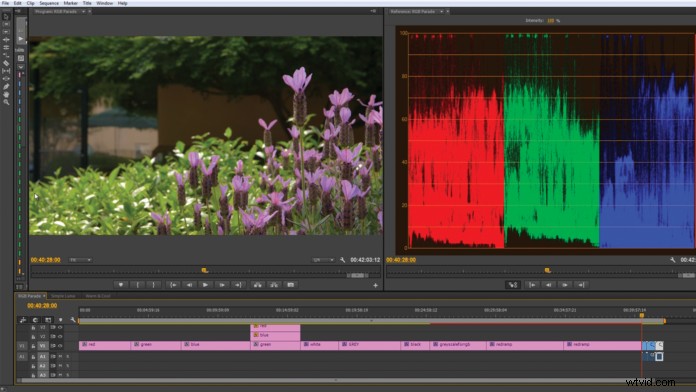Toggle timeline Snap magnet icon
Screen dimensions: 696x392
(35, 320)
